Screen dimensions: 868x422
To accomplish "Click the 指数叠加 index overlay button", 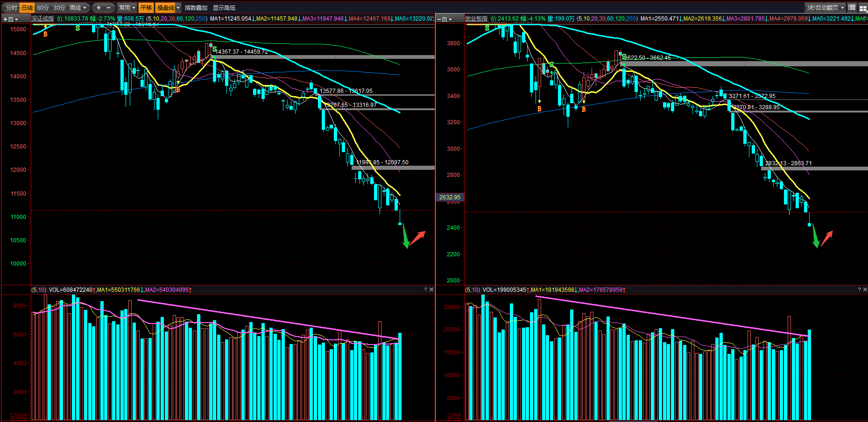I will (x=196, y=7).
